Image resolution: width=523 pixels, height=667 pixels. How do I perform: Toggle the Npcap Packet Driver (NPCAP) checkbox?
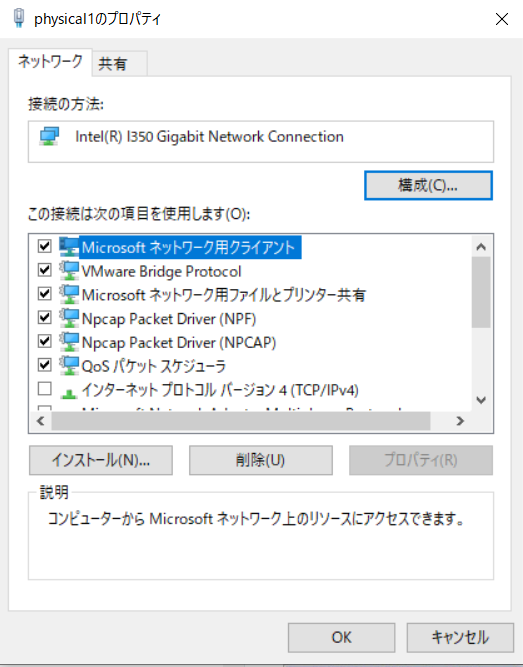click(45, 341)
